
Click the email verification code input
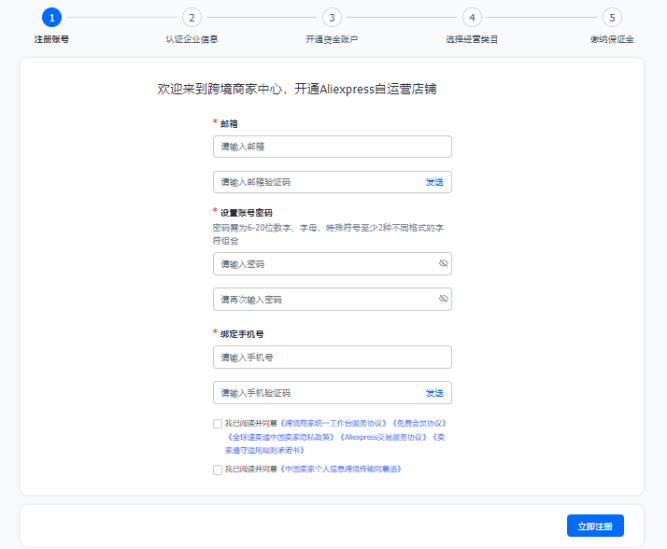tap(315, 182)
